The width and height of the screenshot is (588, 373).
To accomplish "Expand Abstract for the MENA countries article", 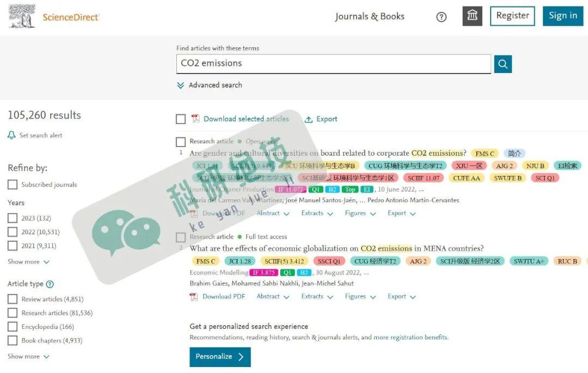I will [273, 297].
